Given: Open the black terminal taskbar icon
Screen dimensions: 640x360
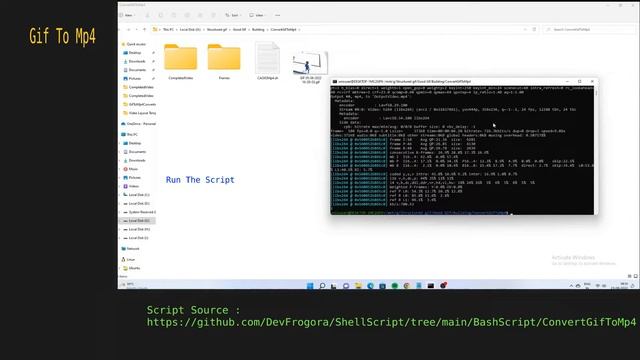Looking at the screenshot, I should tap(431, 286).
